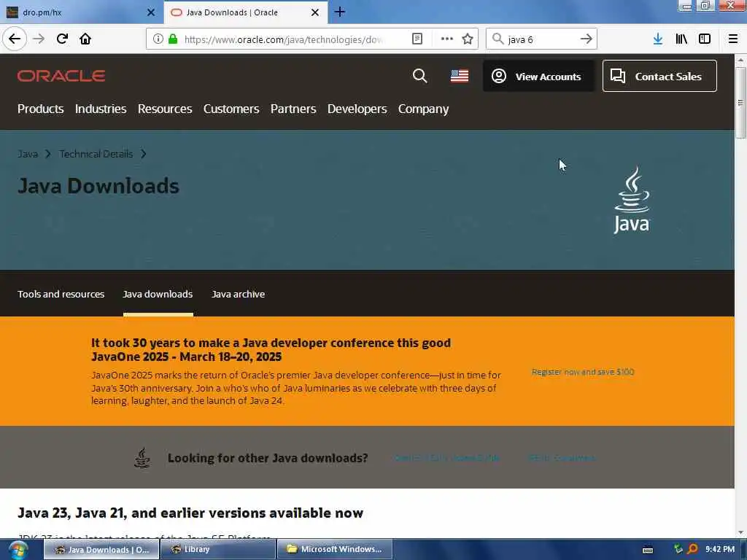
Task: Click small Java icon near 'Looking for other'
Action: click(x=142, y=458)
